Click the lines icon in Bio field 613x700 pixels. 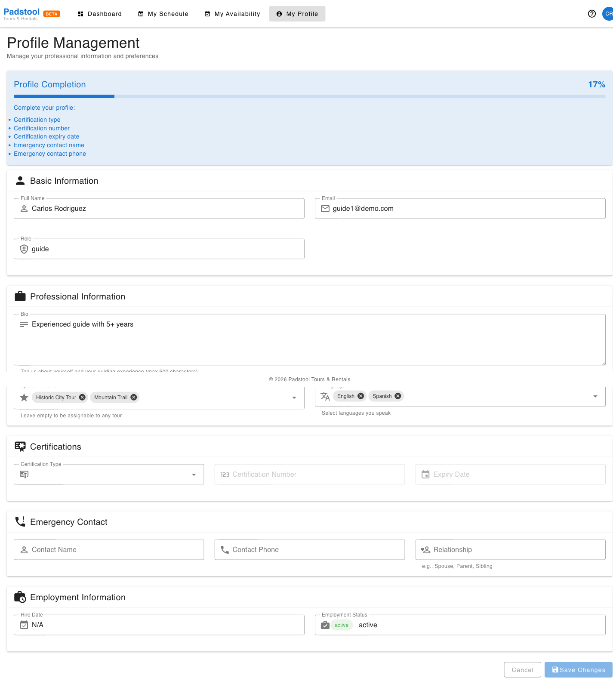coord(24,324)
